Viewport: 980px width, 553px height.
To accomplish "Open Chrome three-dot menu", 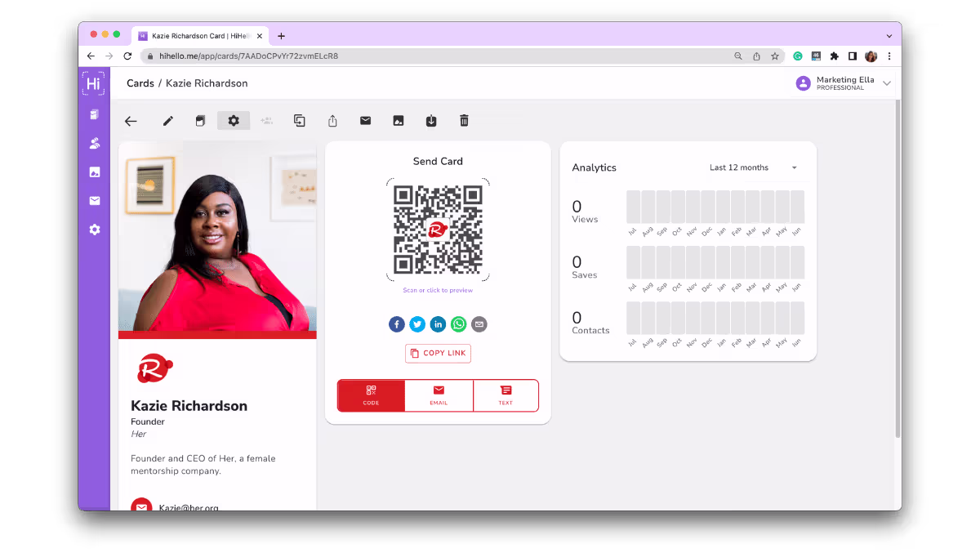I will tap(889, 56).
